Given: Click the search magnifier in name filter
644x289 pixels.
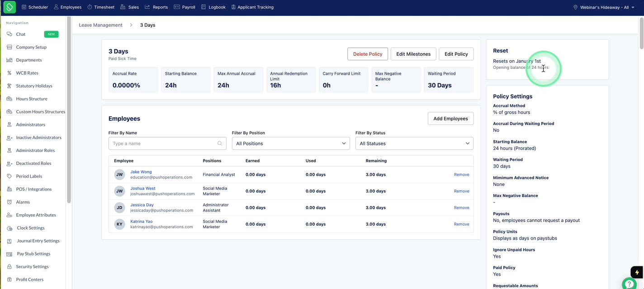Looking at the screenshot, I should [220, 144].
